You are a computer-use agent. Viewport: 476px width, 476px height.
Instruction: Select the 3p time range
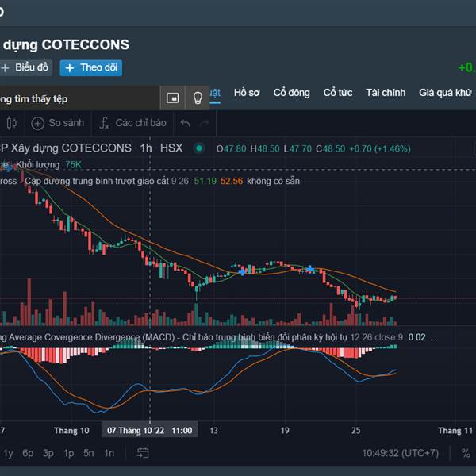click(x=48, y=453)
